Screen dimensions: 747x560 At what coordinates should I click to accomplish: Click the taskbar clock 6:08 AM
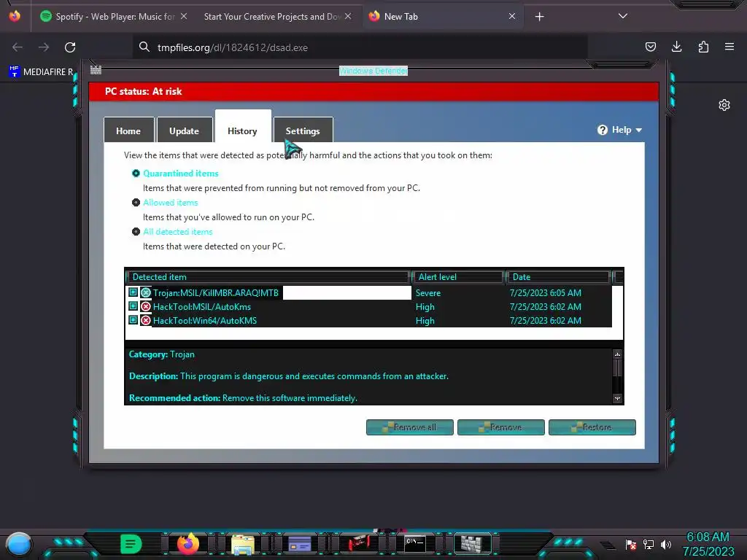[708, 537]
